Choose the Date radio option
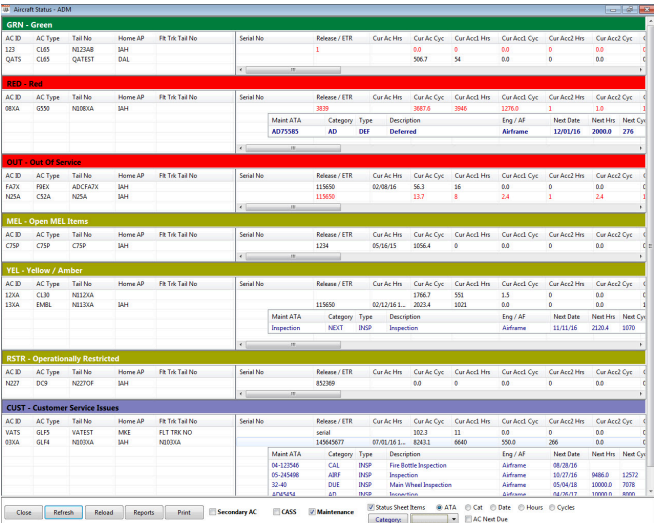Viewport: 654px width, 523px height. (493, 508)
